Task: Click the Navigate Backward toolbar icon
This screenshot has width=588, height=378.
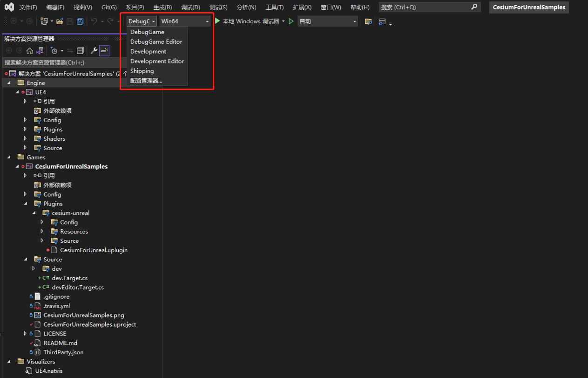Action: pos(14,21)
